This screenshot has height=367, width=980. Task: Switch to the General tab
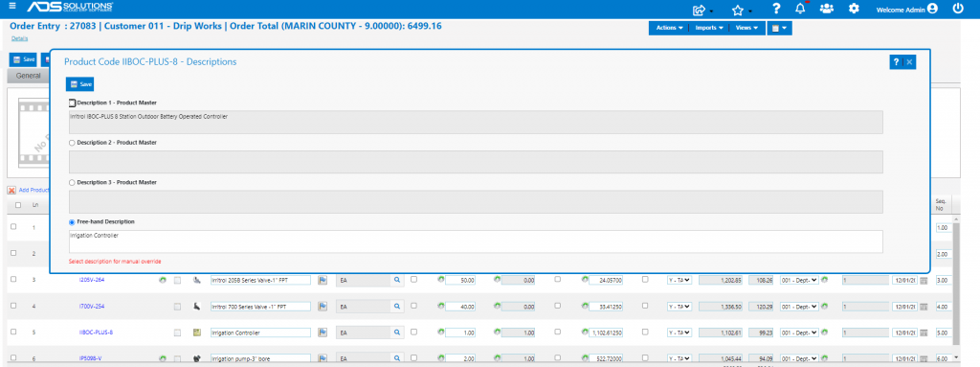click(28, 76)
